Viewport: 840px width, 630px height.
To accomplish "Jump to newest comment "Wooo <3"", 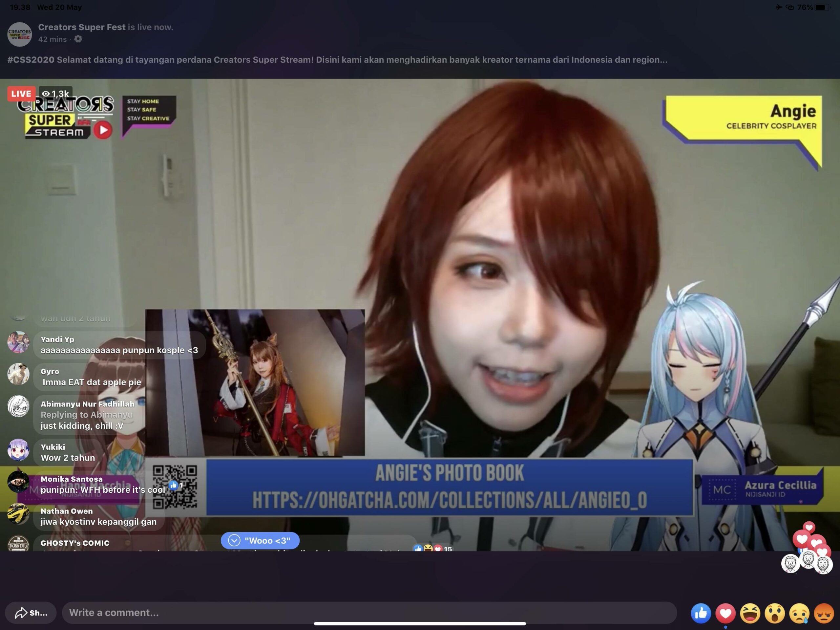I will click(260, 540).
